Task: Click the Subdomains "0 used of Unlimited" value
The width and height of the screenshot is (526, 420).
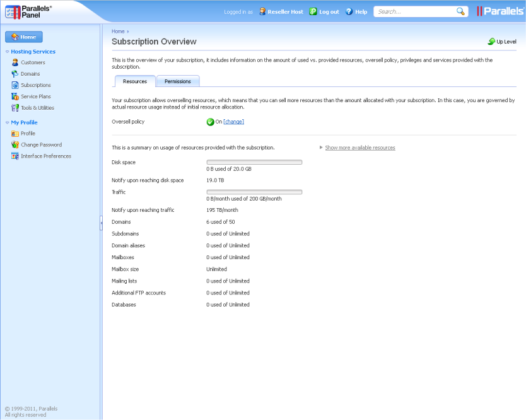Action: 228,234
